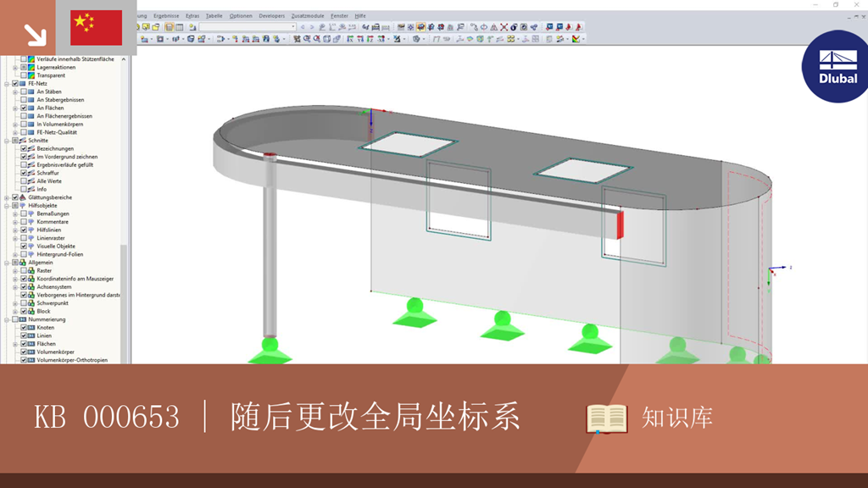The width and height of the screenshot is (868, 488).
Task: Expand the Glättungsbereiche tree node
Action: coord(7,197)
